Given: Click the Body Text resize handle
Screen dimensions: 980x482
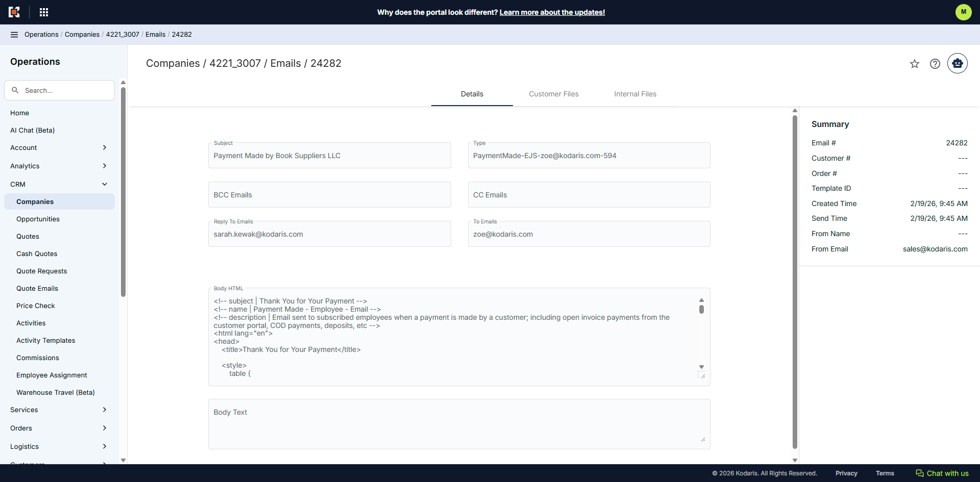Looking at the screenshot, I should tap(703, 439).
